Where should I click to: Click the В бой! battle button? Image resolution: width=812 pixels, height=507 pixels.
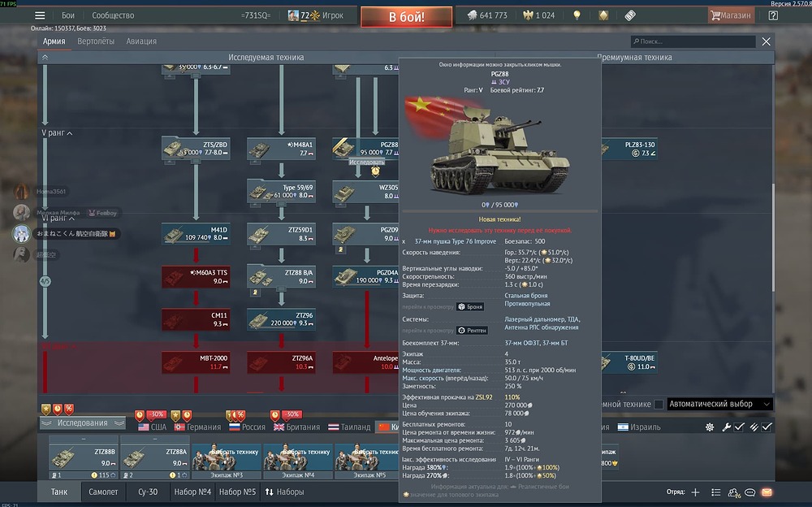tap(407, 16)
